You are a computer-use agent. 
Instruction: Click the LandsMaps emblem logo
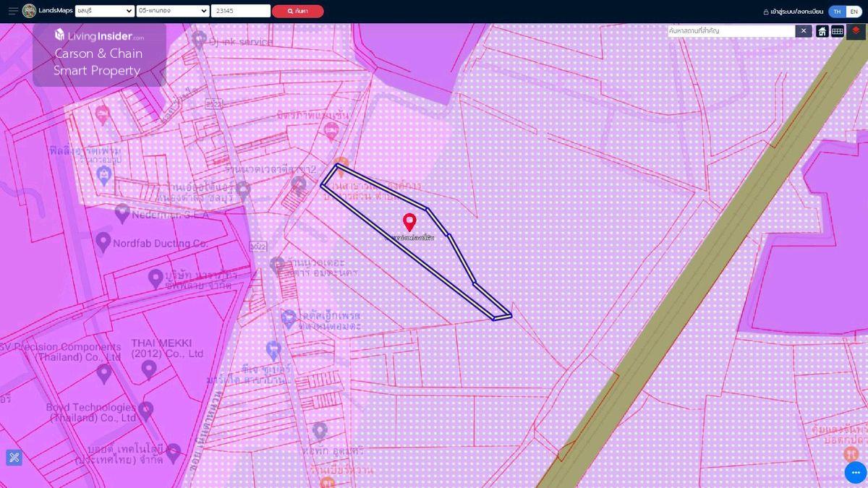coord(29,11)
